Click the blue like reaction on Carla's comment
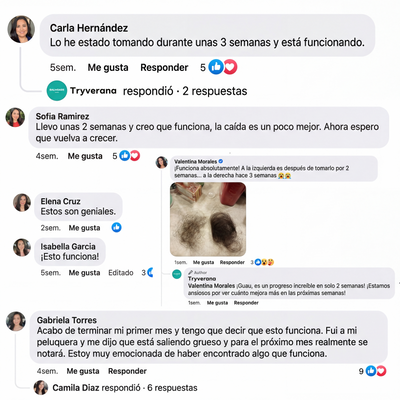 pyautogui.click(x=216, y=67)
